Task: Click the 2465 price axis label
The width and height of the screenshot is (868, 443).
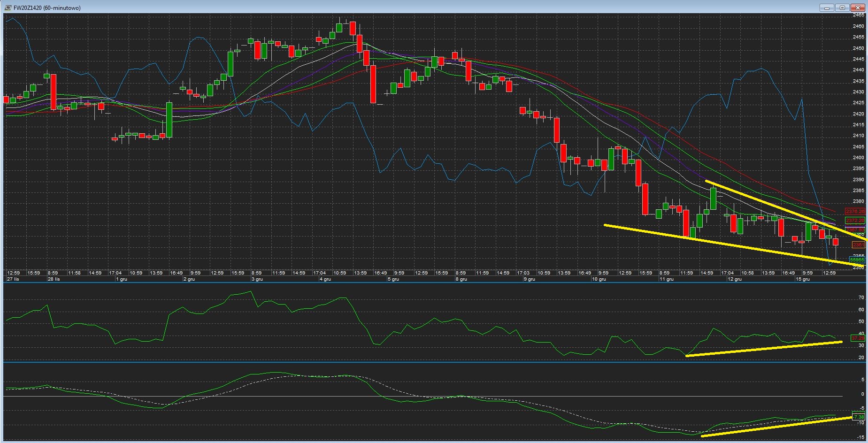Action: pyautogui.click(x=858, y=15)
